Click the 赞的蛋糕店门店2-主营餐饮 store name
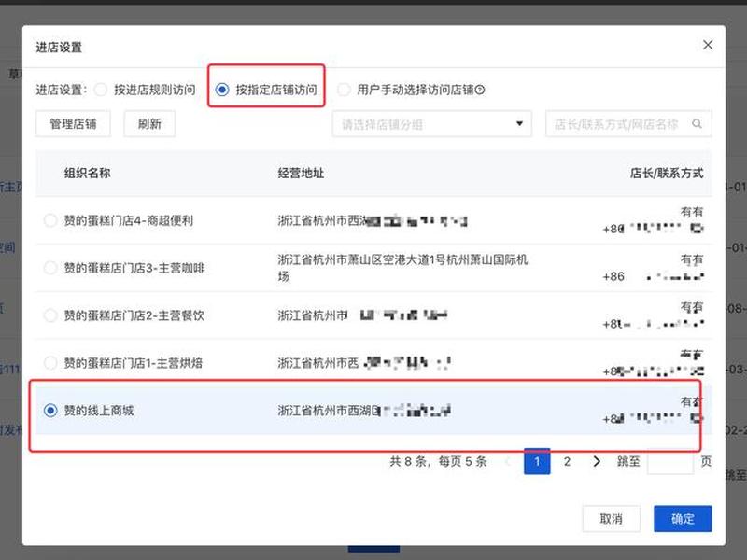747x560 pixels. pos(134,315)
